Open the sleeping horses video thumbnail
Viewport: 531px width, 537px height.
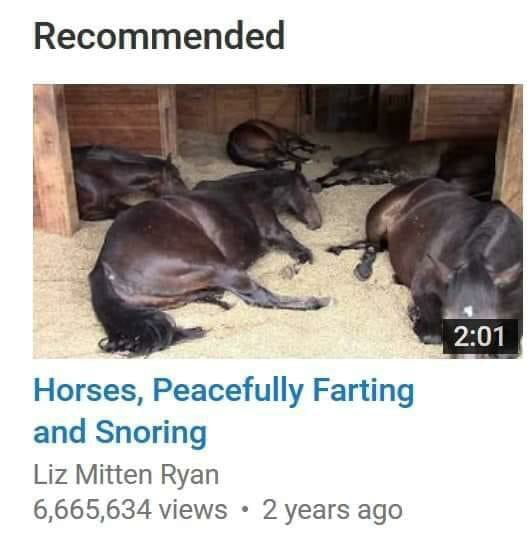pyautogui.click(x=277, y=221)
